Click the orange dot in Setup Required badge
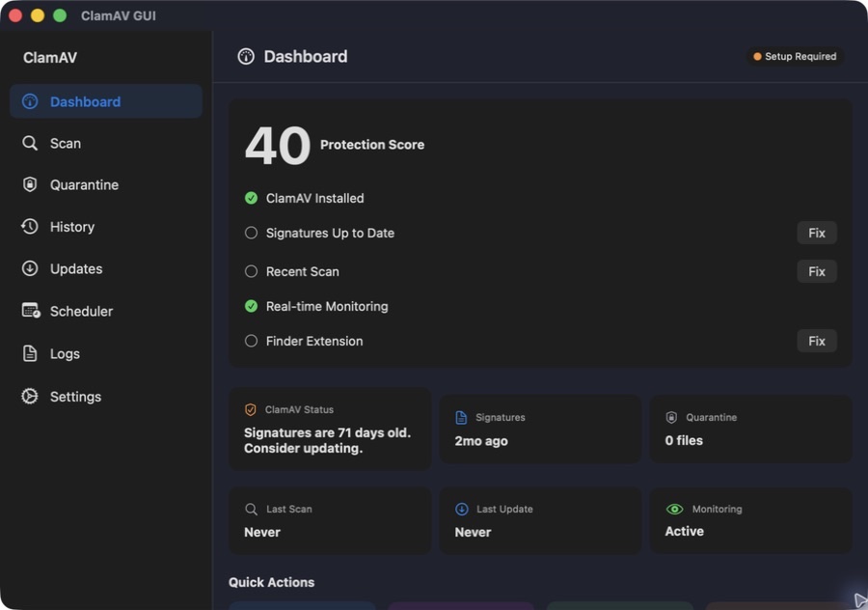 [x=757, y=57]
